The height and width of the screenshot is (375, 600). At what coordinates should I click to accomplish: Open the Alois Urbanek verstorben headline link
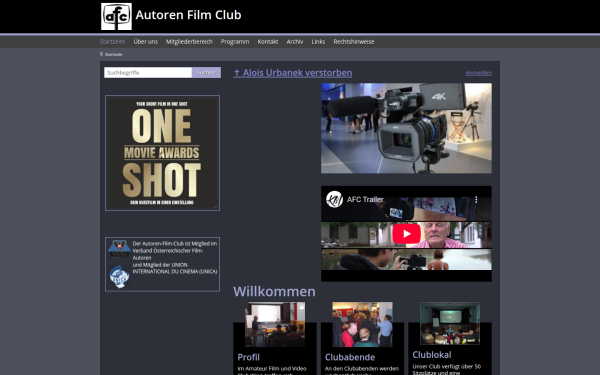(x=293, y=73)
